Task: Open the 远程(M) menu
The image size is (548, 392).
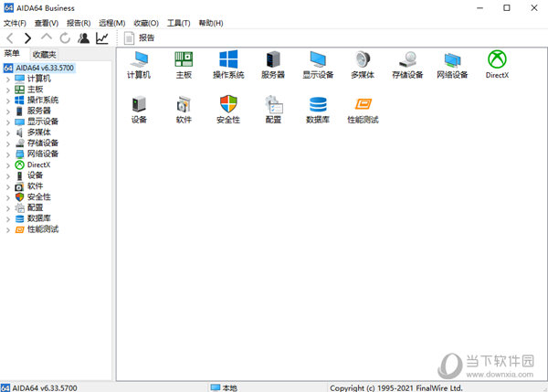Action: [111, 23]
